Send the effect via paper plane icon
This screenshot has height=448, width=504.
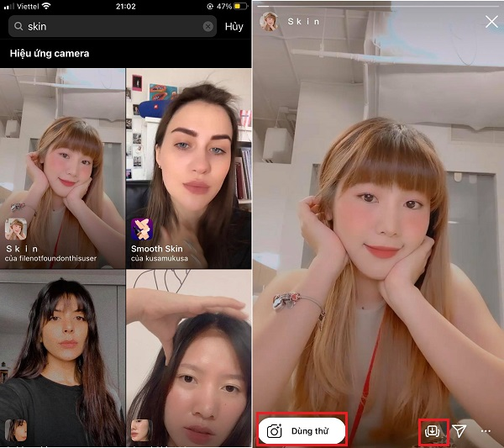(459, 430)
